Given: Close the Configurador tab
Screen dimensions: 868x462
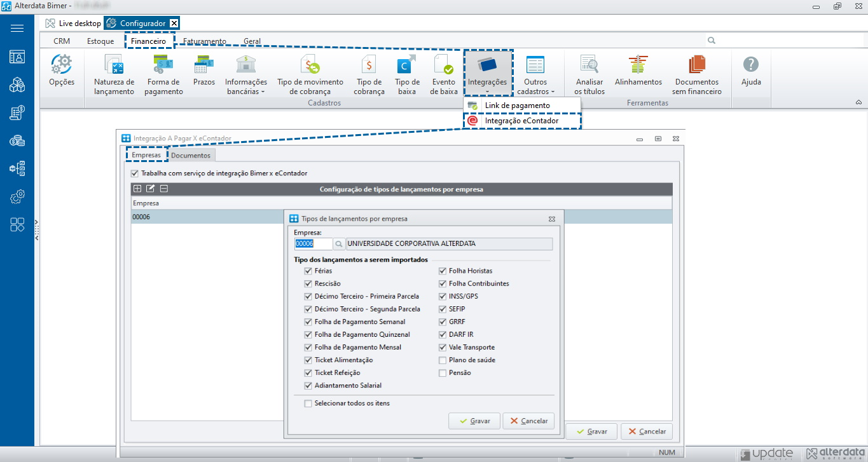Looking at the screenshot, I should point(174,24).
